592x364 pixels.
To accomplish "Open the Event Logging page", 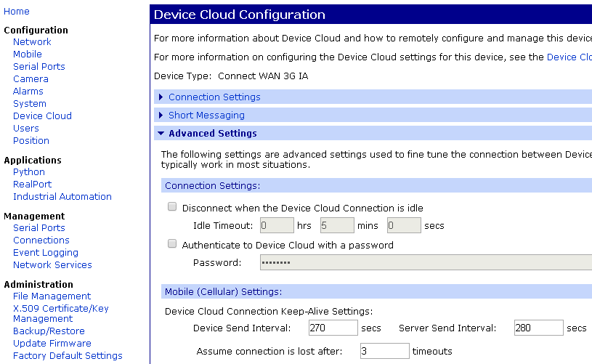I will (x=46, y=253).
